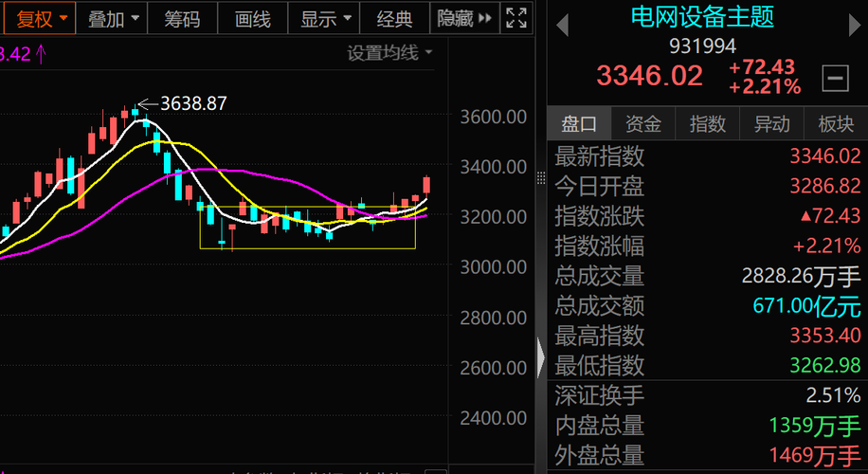Switch to the 异动 tab
The height and width of the screenshot is (474, 868).
point(771,124)
